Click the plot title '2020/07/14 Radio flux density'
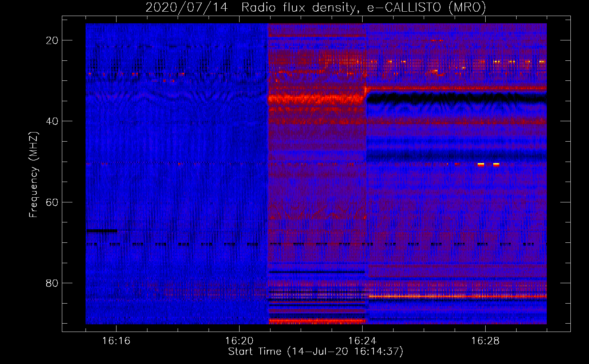 [316, 7]
